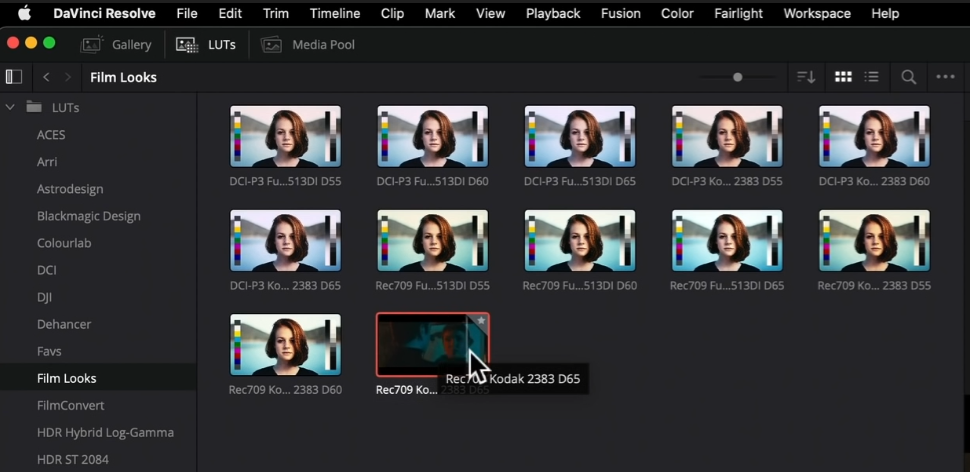
Task: Select the Rec709 Fu...513DI D65 LUT thumbnail
Action: (x=727, y=241)
